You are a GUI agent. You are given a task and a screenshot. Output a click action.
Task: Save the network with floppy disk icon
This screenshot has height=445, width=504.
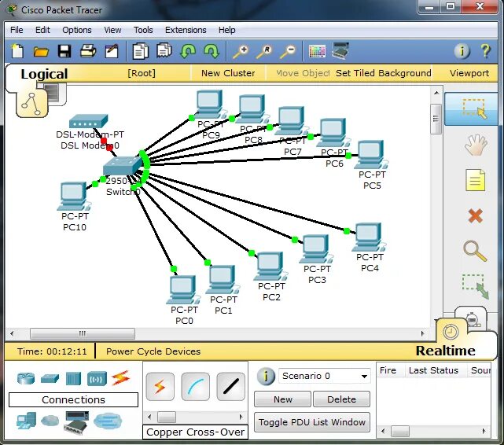[x=64, y=51]
